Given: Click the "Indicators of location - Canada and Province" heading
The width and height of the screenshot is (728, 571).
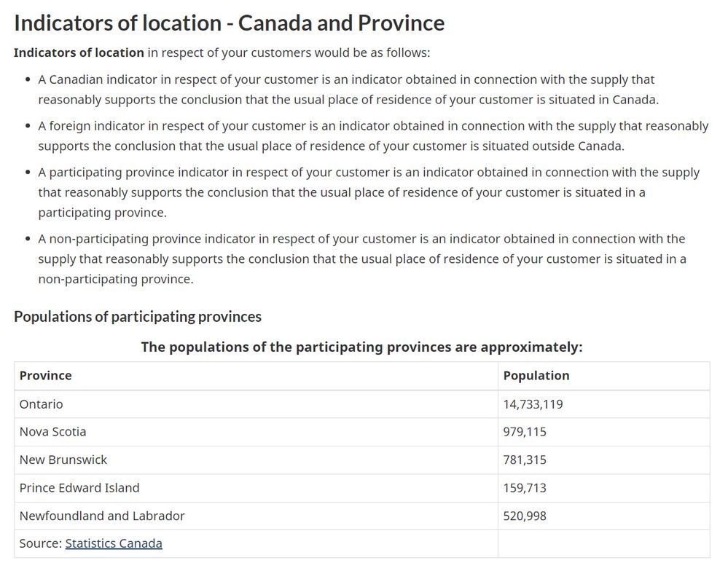Looking at the screenshot, I should [x=229, y=23].
